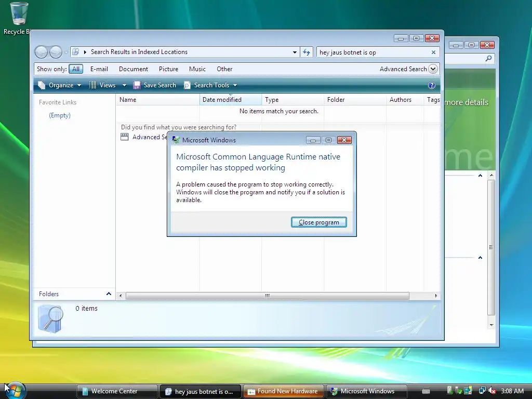Expand Advanced Search chevron
Screen dimensions: 532x399
(433, 69)
